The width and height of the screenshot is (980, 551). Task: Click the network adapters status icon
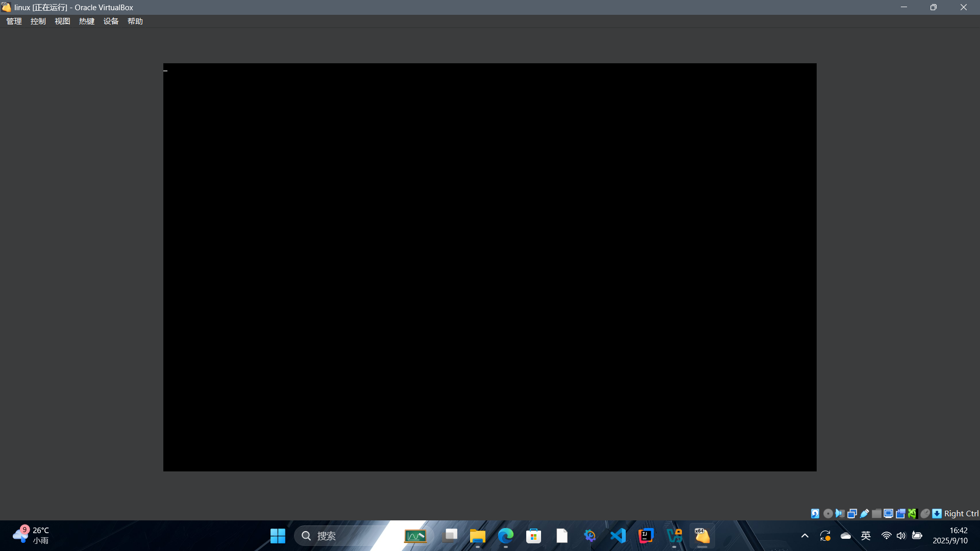coord(852,514)
